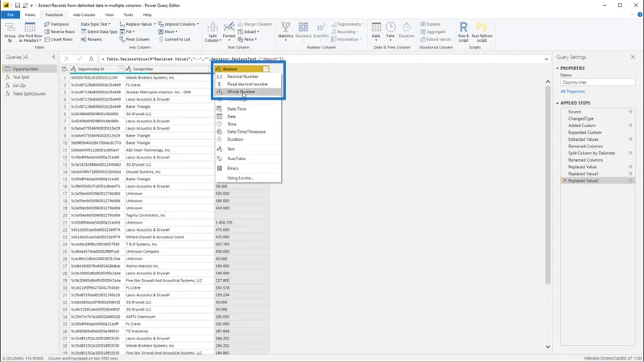Expand the formula bar chevron
Screen dimensions: 644x362
(547, 59)
